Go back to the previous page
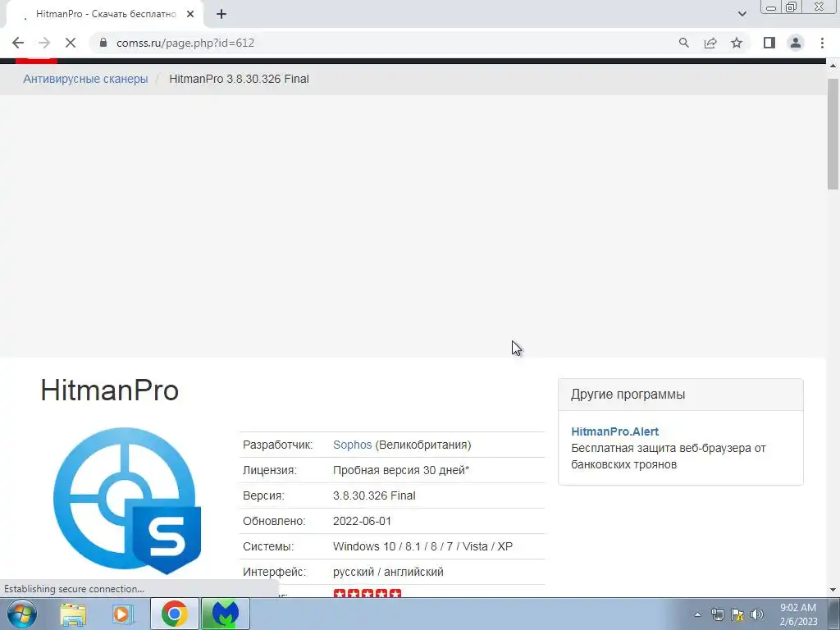840x630 pixels. (x=18, y=43)
